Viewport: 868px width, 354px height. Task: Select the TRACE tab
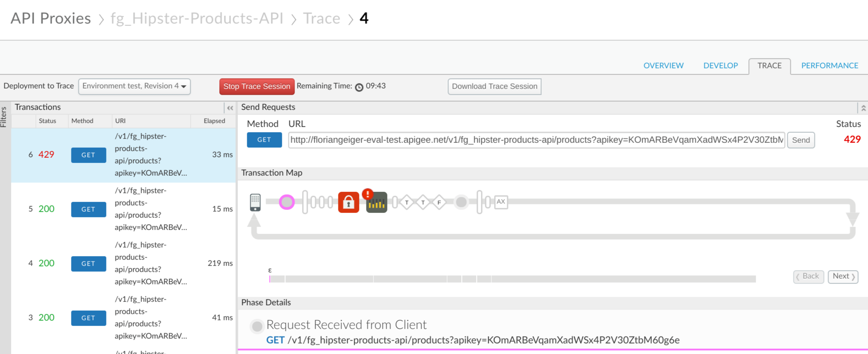point(769,66)
